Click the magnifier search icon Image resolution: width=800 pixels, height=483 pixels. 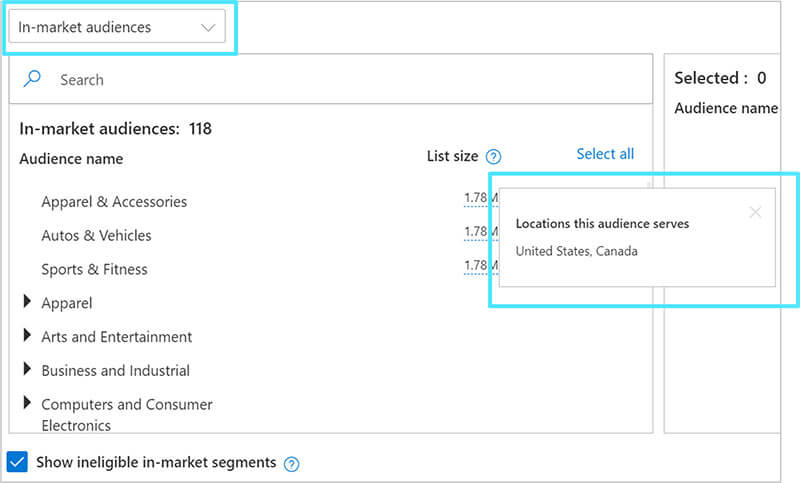pyautogui.click(x=33, y=79)
